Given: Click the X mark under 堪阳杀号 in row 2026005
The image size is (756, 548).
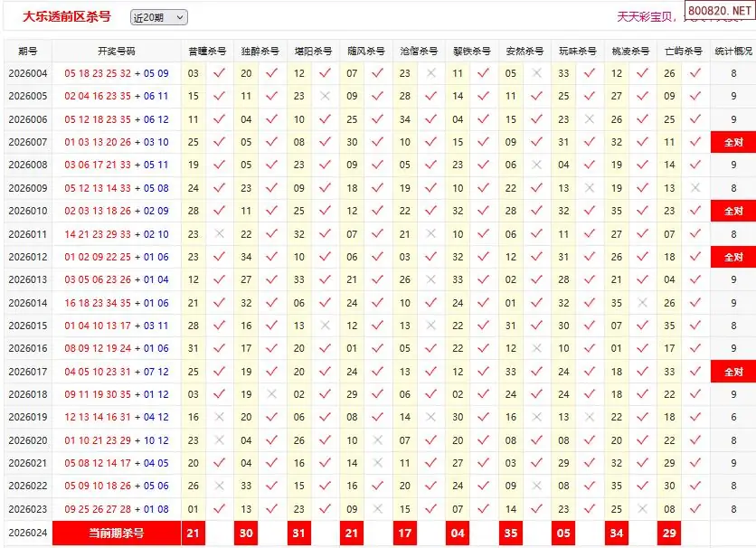Looking at the screenshot, I should pos(326,96).
